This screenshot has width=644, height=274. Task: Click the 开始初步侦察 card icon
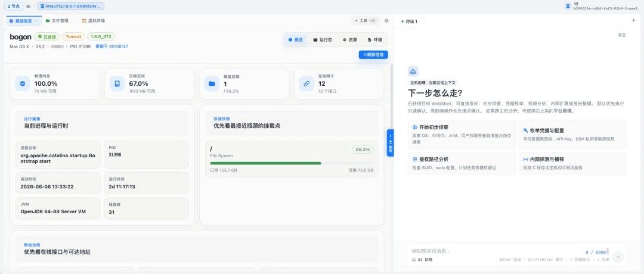click(415, 127)
